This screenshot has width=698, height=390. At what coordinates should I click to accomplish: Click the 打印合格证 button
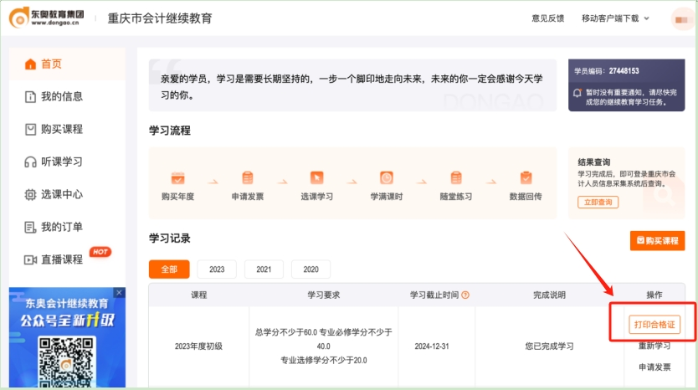click(x=654, y=325)
